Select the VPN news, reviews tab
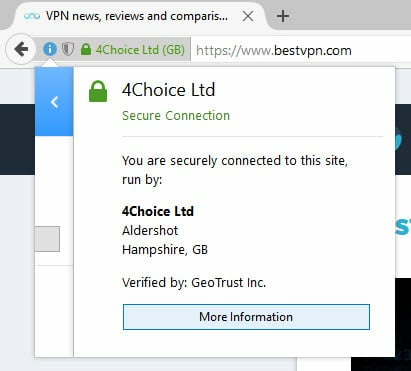Viewport: 411px width, 371px height. click(x=137, y=16)
